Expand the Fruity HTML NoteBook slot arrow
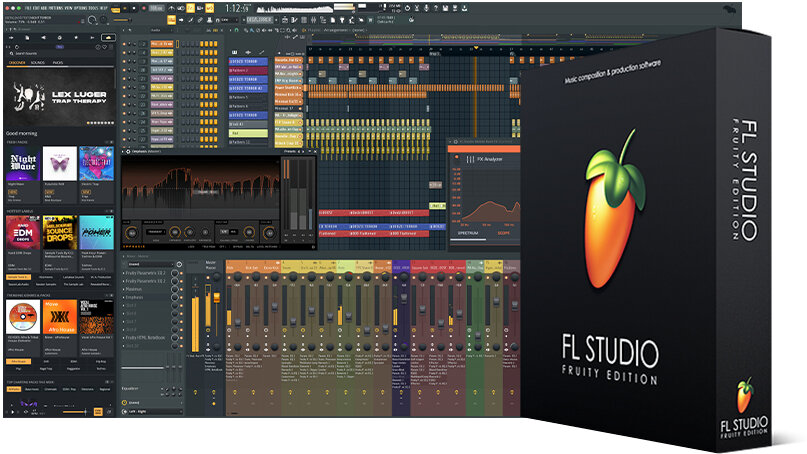Image resolution: width=807 pixels, height=454 pixels. 124,338
